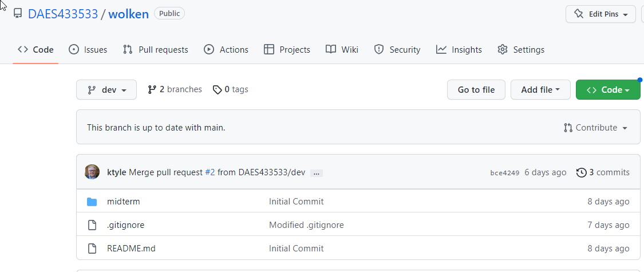The height and width of the screenshot is (272, 644).
Task: Switch to the Security tab
Action: tap(397, 50)
